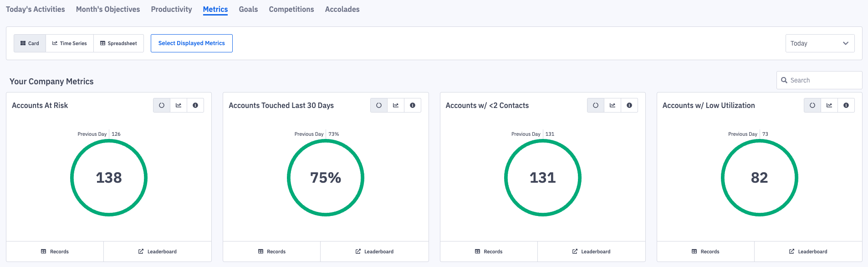Switch to Spreadsheet view
Image resolution: width=868 pixels, height=267 pixels.
118,43
